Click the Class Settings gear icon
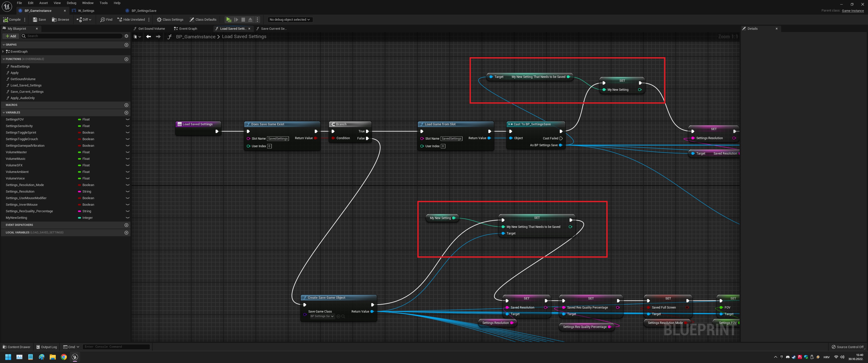Viewport: 868px width, 363px height. 159,19
